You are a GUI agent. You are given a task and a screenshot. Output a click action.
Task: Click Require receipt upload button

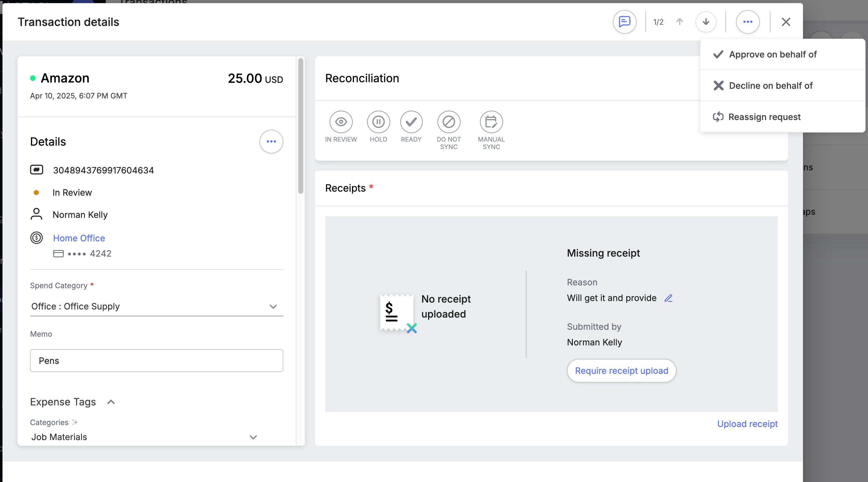[621, 370]
